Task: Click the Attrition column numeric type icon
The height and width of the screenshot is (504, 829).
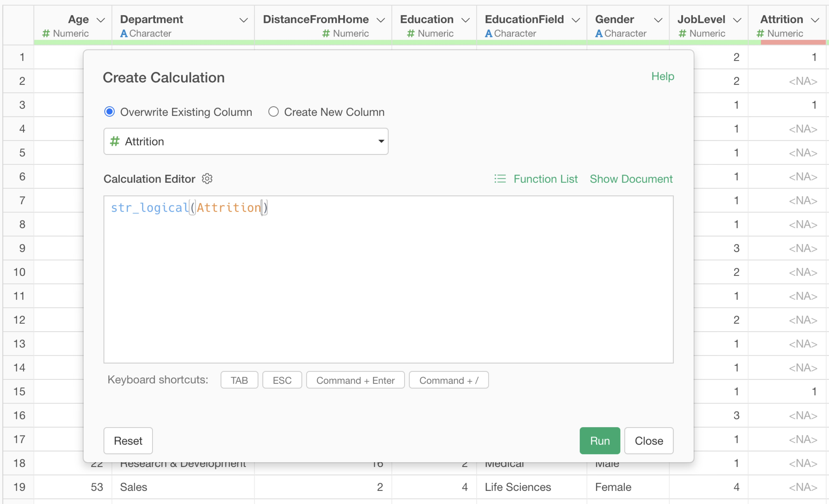Action: 760,33
